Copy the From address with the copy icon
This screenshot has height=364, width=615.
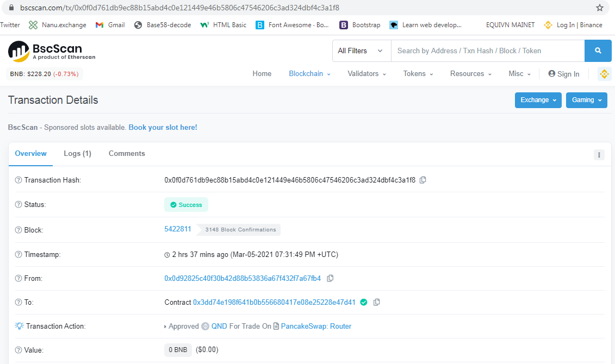(x=330, y=278)
